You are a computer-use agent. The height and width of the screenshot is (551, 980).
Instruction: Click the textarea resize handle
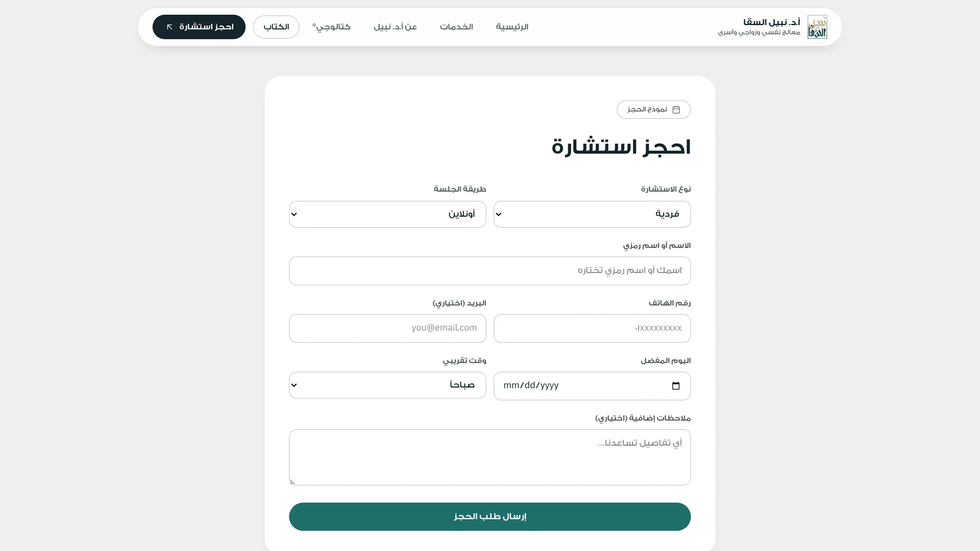pyautogui.click(x=292, y=482)
